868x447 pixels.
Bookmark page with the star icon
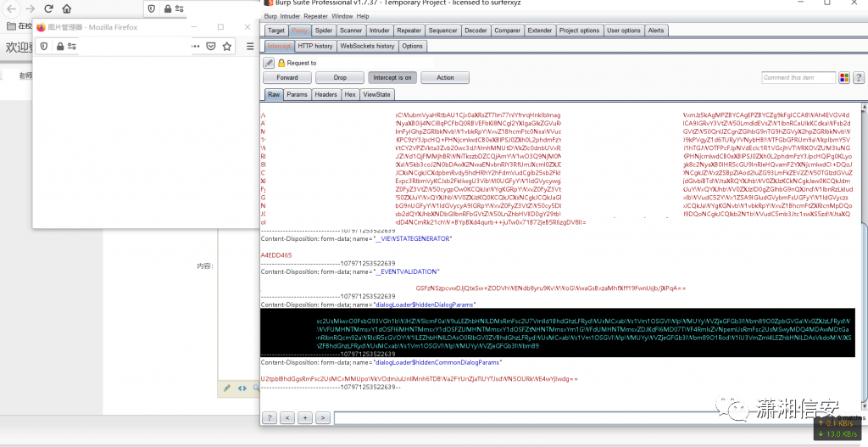tap(227, 47)
